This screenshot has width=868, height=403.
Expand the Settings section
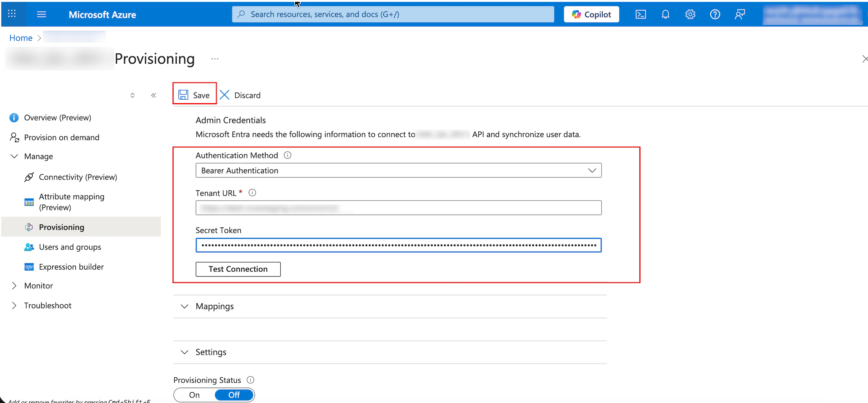pos(211,352)
